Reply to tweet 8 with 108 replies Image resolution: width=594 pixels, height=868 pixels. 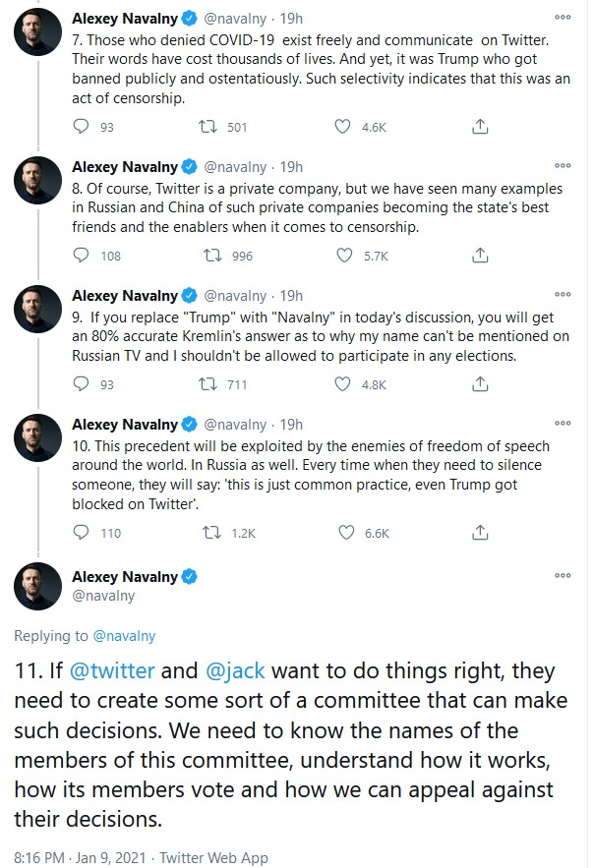point(83,256)
